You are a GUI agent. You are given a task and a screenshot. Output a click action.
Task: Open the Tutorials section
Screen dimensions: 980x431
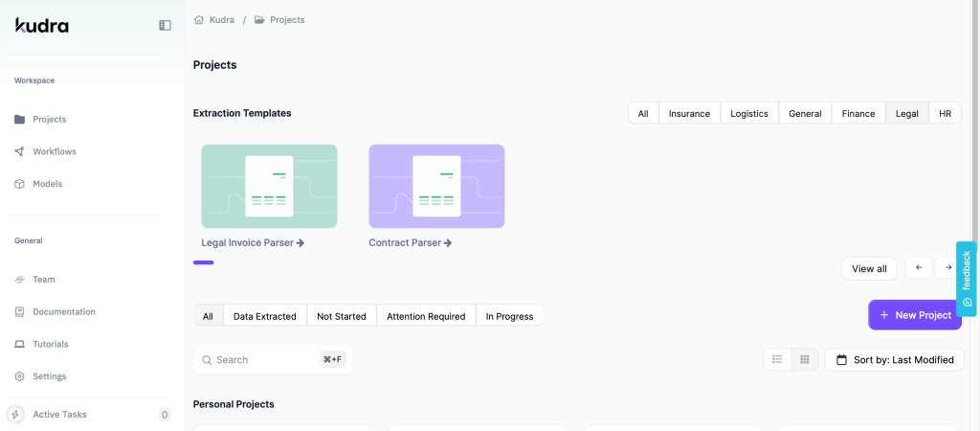[x=50, y=344]
